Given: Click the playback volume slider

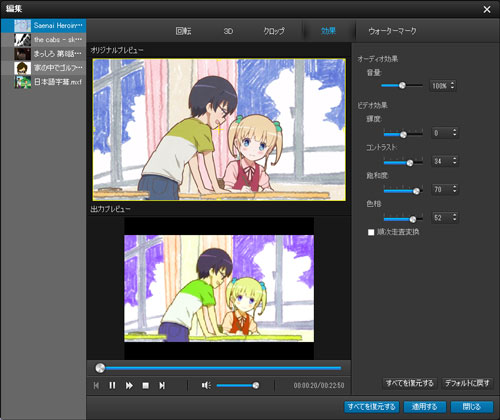Looking at the screenshot, I should (x=238, y=386).
